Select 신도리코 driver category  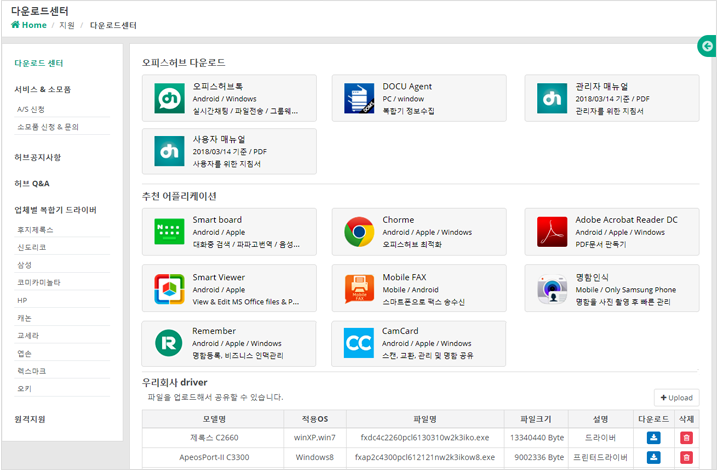point(32,247)
